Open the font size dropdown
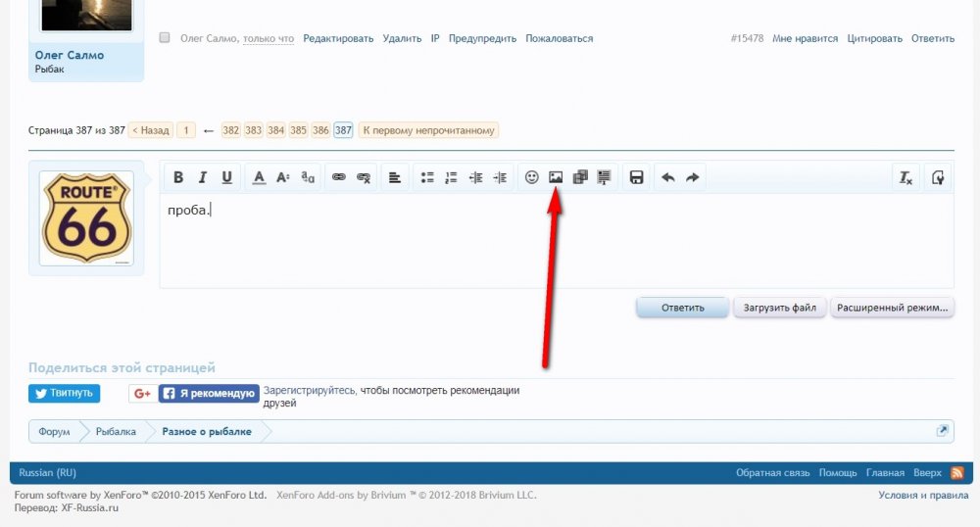 283,177
